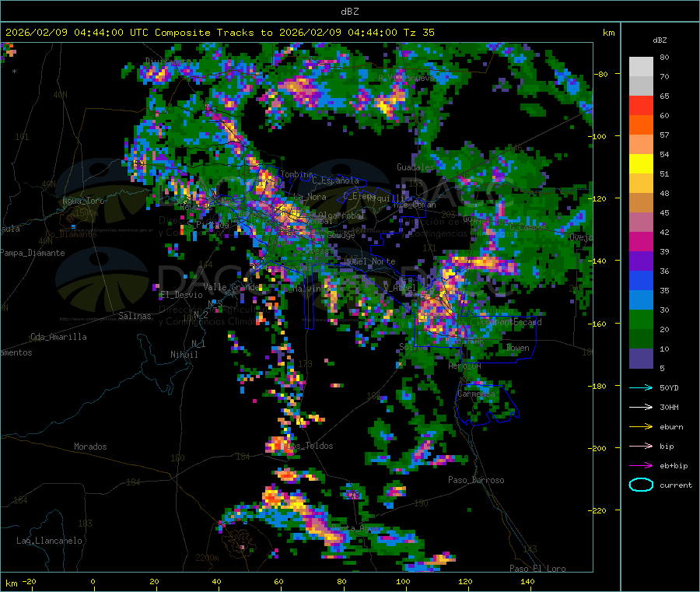This screenshot has width=700, height=592.
Task: Click the Bowen map label
Action: (x=518, y=348)
